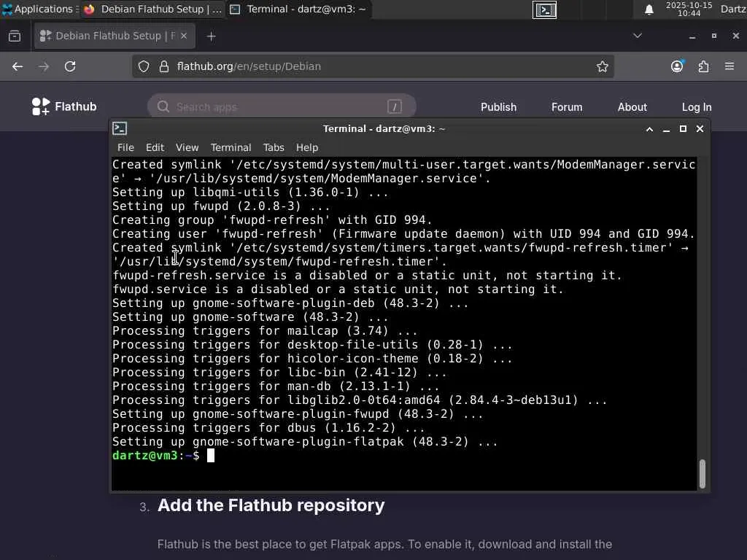Click the date and time clock

(x=689, y=9)
